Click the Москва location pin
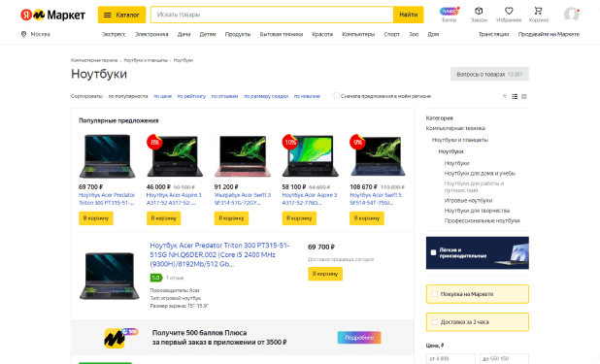600x364 pixels. click(23, 34)
